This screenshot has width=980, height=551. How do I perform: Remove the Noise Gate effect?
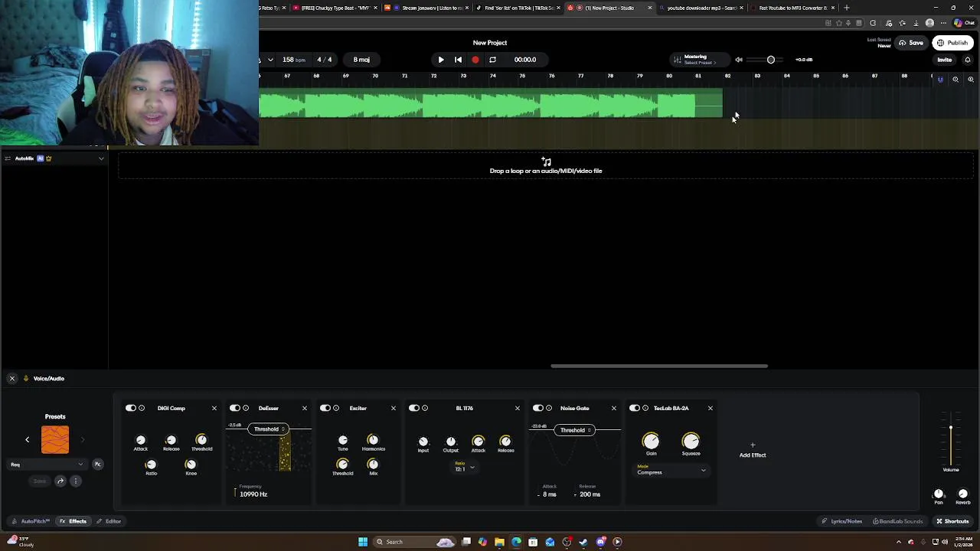[614, 409]
